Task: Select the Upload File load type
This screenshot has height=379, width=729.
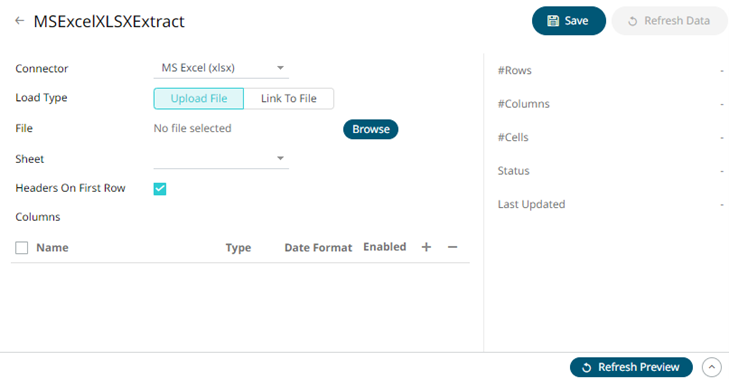Action: pyautogui.click(x=199, y=99)
